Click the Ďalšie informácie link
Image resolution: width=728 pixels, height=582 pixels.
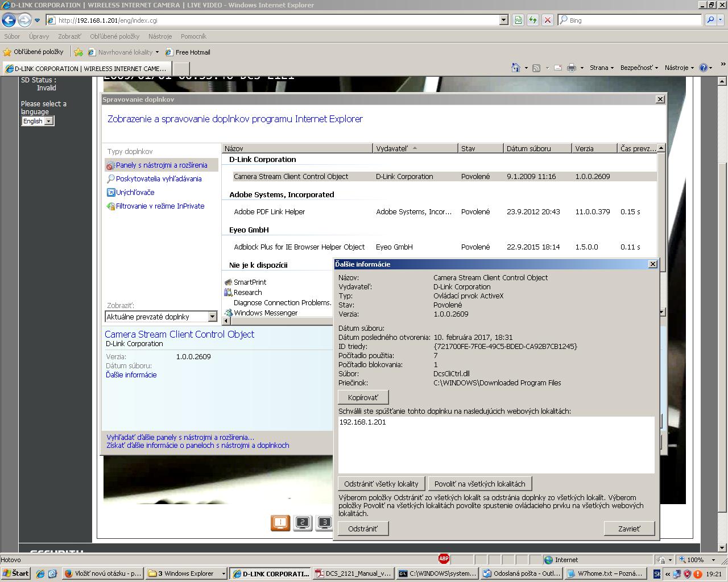pyautogui.click(x=131, y=375)
